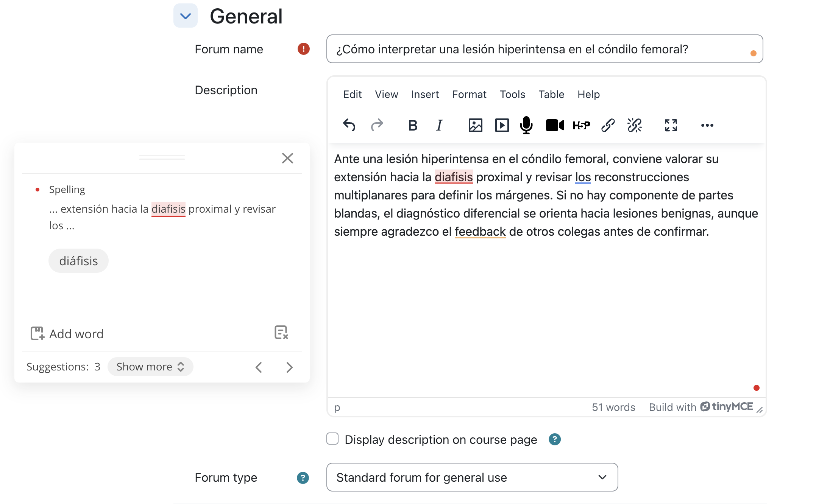Click the Spelling category label
This screenshot has width=830, height=504.
click(67, 190)
